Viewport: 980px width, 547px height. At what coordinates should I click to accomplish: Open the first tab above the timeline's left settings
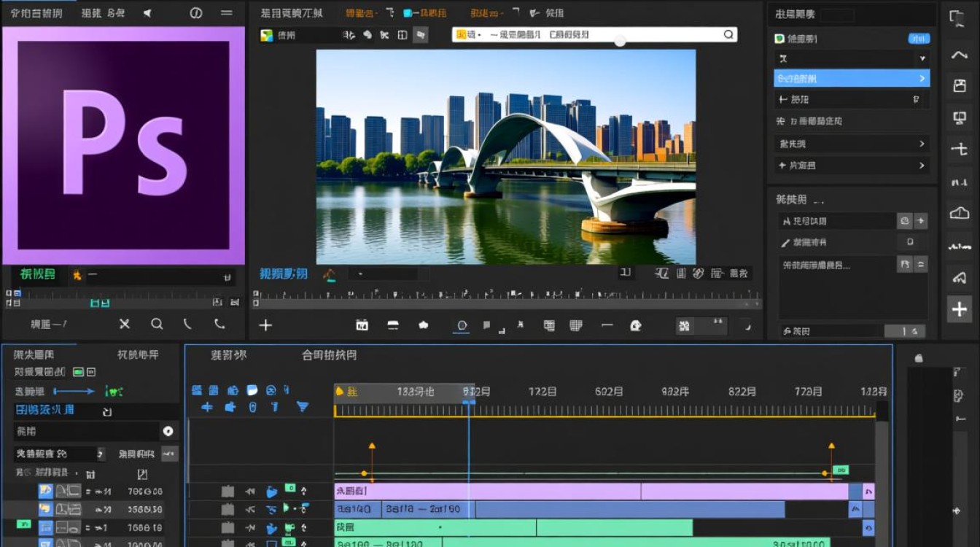34,354
